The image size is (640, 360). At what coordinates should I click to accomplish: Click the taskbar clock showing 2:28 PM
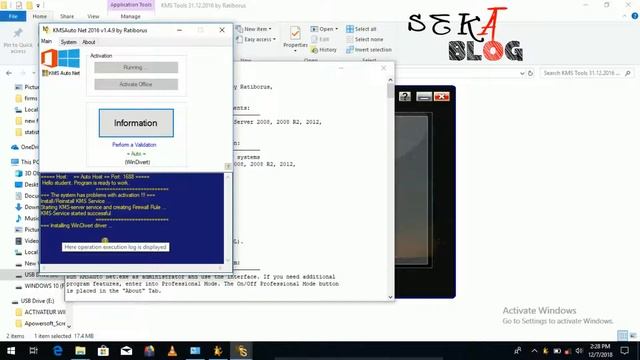click(600, 351)
